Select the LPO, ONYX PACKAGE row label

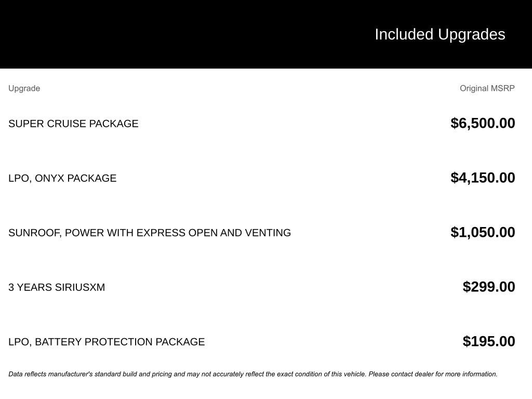click(x=62, y=178)
